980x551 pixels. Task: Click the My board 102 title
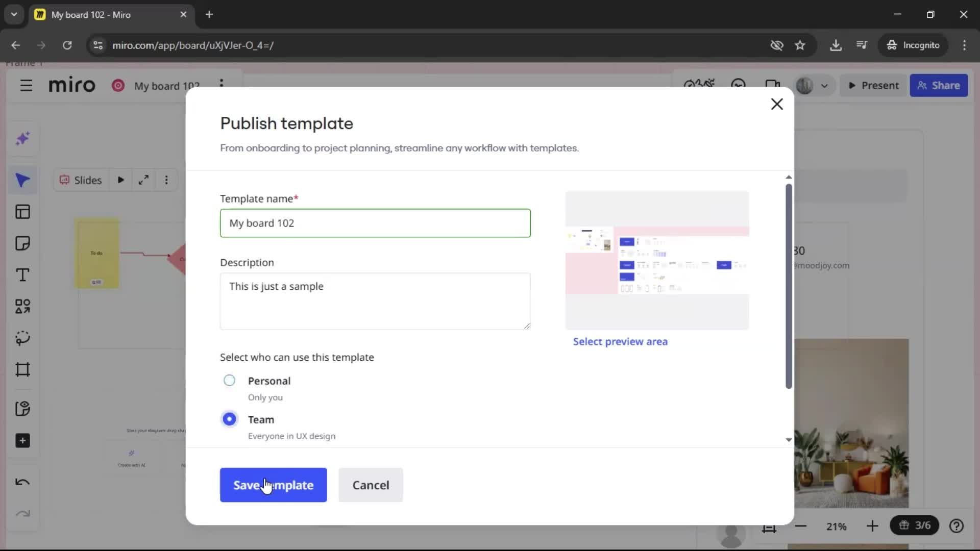click(166, 86)
